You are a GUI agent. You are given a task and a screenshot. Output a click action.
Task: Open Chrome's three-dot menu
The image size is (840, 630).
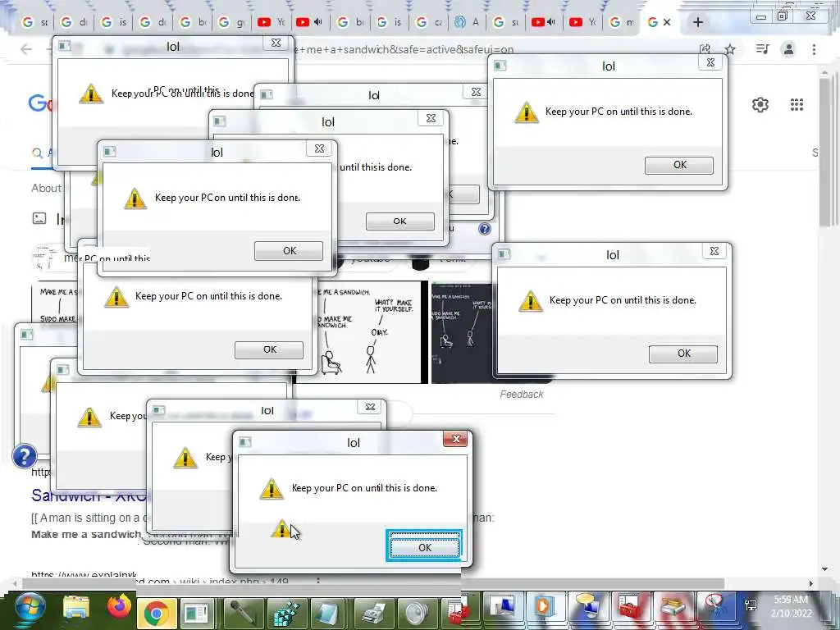(x=814, y=49)
